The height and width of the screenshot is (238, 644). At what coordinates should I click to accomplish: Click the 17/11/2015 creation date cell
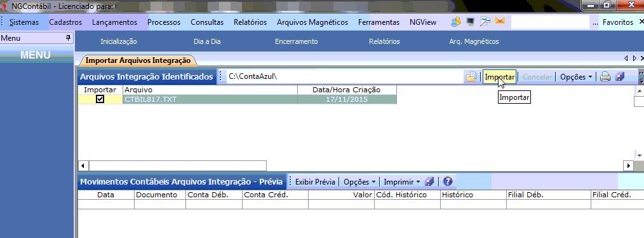pyautogui.click(x=347, y=99)
